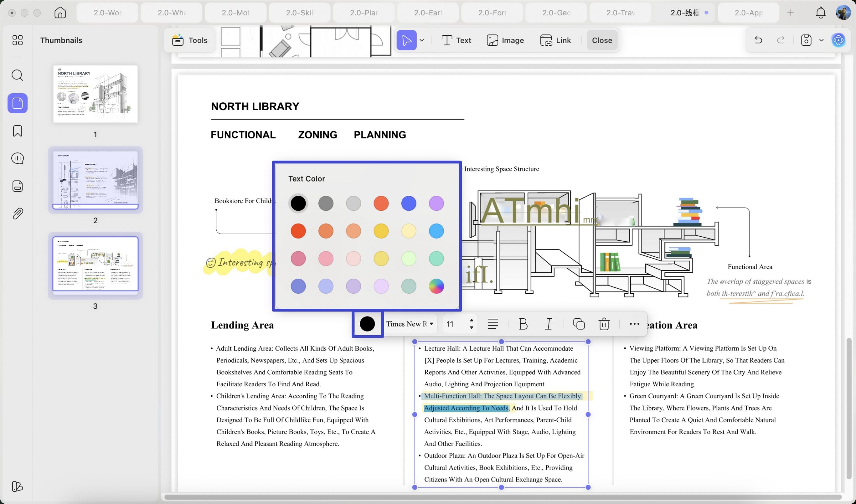
Task: Open the notifications bell
Action: [820, 13]
